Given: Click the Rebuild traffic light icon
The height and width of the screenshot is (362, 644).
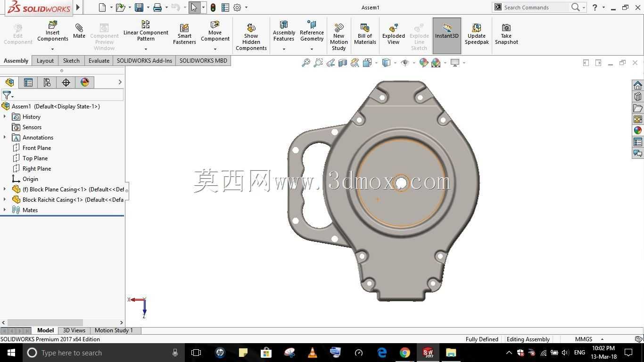Looking at the screenshot, I should pyautogui.click(x=213, y=8).
